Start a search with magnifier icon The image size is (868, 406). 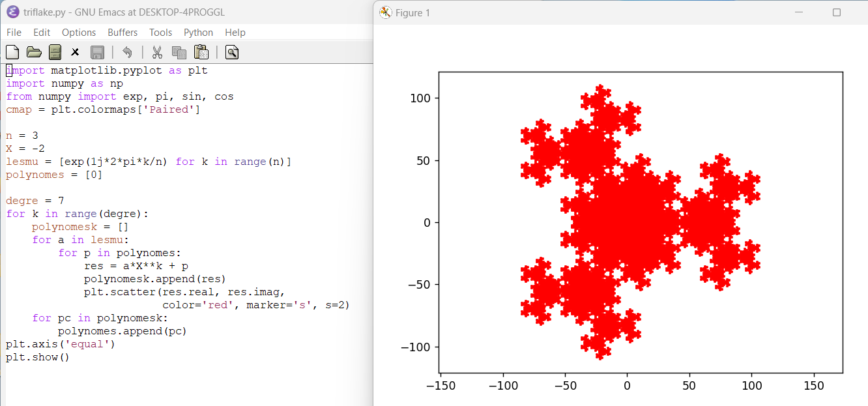[x=232, y=52]
